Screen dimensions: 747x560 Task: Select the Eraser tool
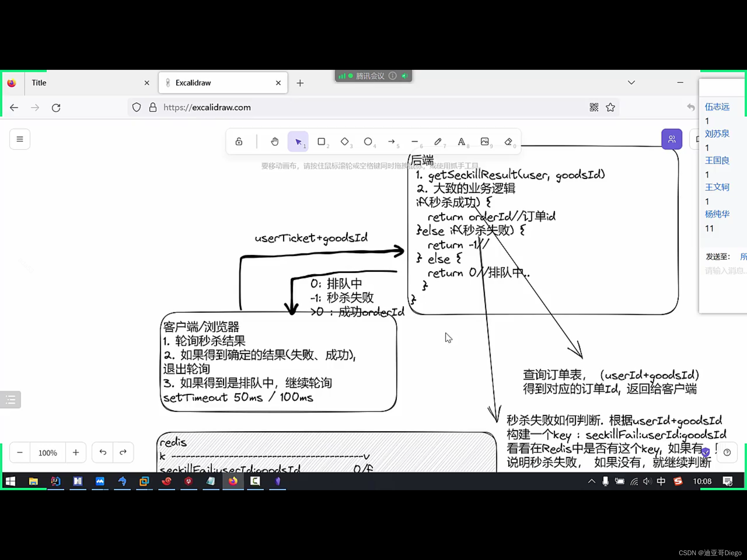tap(508, 141)
